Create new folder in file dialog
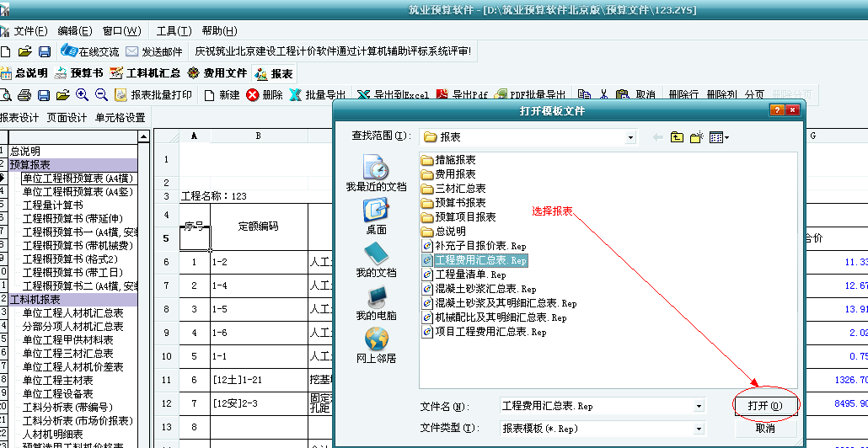868x448 pixels. [x=697, y=136]
